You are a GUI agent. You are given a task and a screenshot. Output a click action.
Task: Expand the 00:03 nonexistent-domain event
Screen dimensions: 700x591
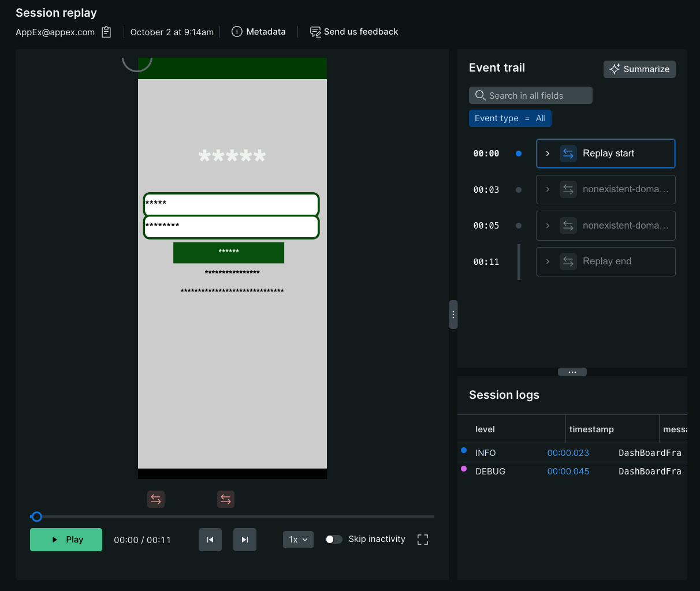pyautogui.click(x=548, y=190)
